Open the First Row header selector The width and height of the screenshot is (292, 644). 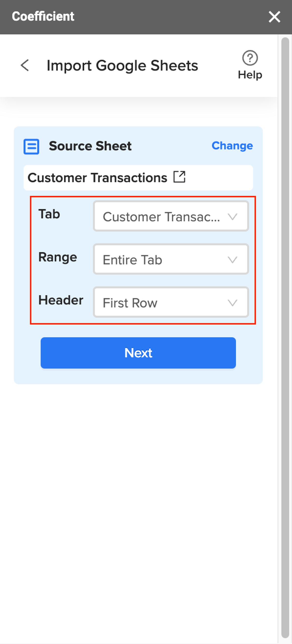point(171,302)
